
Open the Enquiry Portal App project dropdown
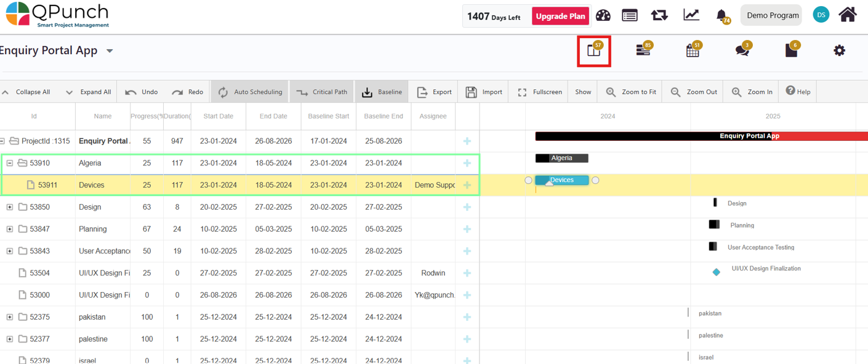110,51
